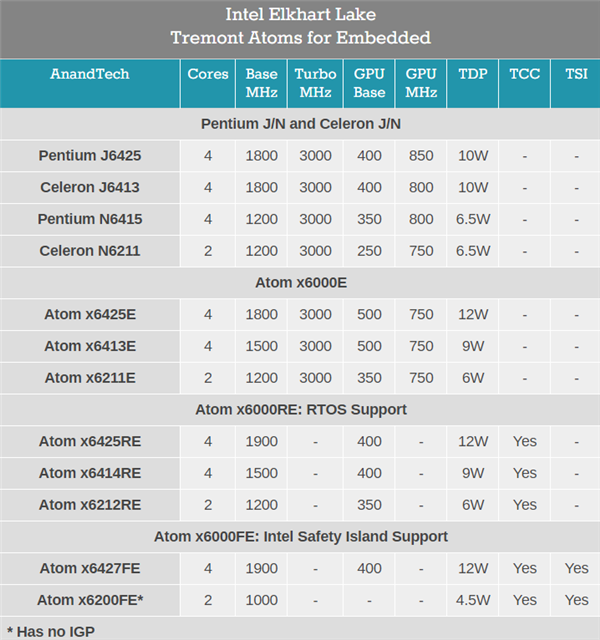The width and height of the screenshot is (600, 640).
Task: Click the Pentium J/N and Celeron J/N heading
Action: [x=301, y=124]
